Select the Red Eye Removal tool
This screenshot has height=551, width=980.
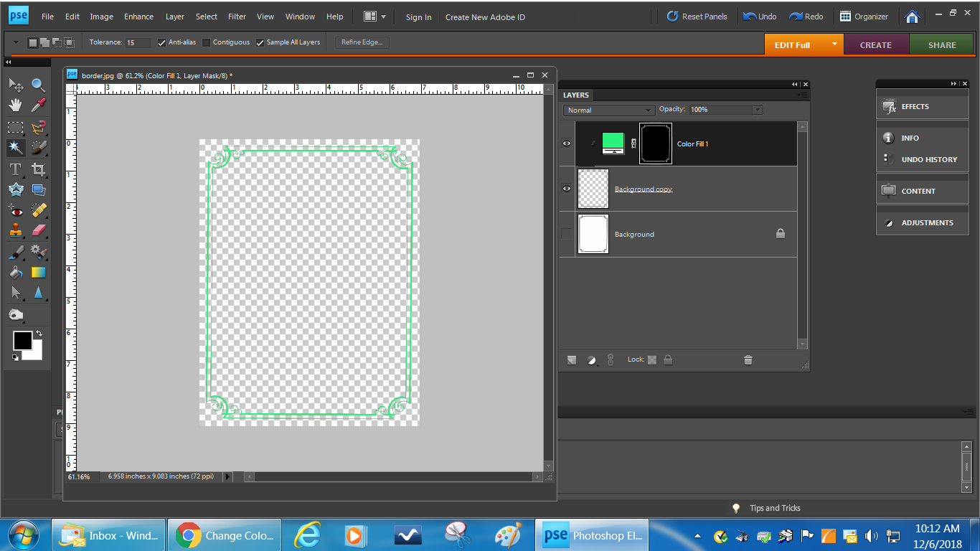[x=16, y=211]
